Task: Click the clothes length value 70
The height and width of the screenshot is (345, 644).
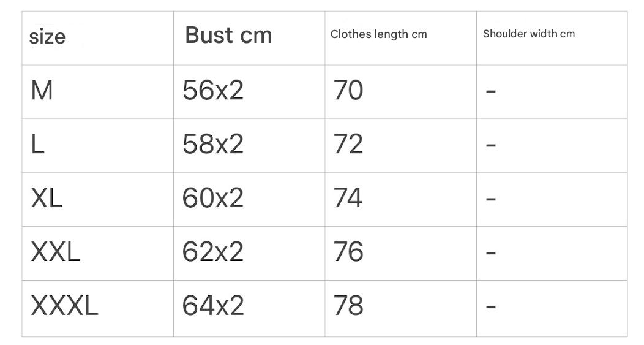Action: click(x=348, y=91)
